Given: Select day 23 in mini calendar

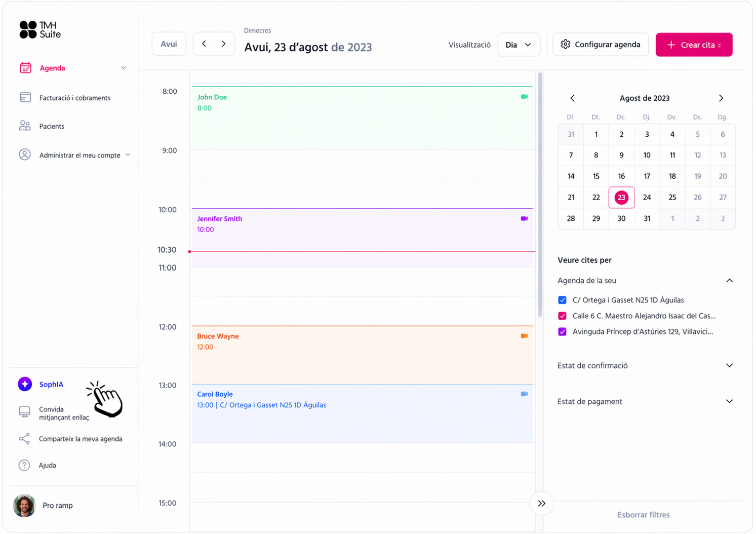Looking at the screenshot, I should [621, 198].
